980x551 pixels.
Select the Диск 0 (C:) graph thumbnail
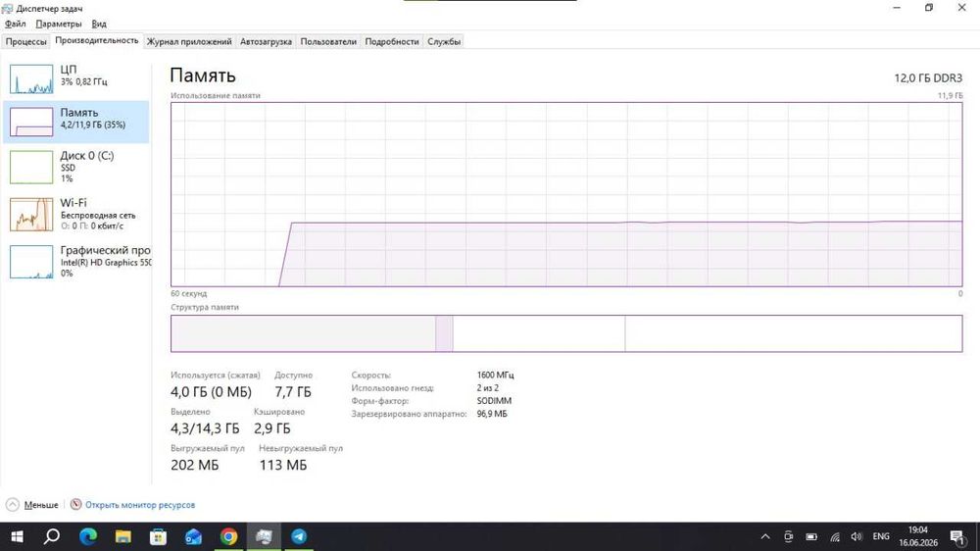click(x=31, y=167)
